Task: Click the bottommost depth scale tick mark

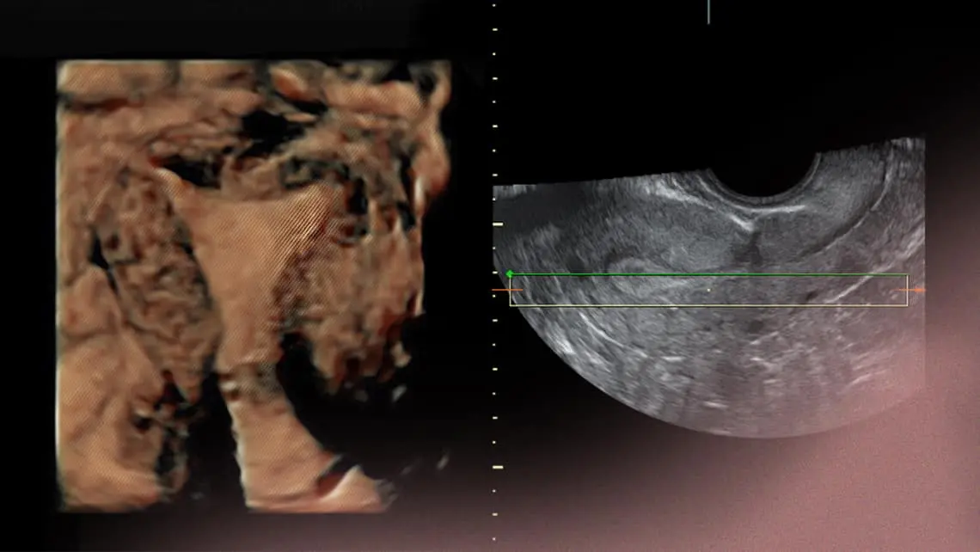Action: (493, 539)
